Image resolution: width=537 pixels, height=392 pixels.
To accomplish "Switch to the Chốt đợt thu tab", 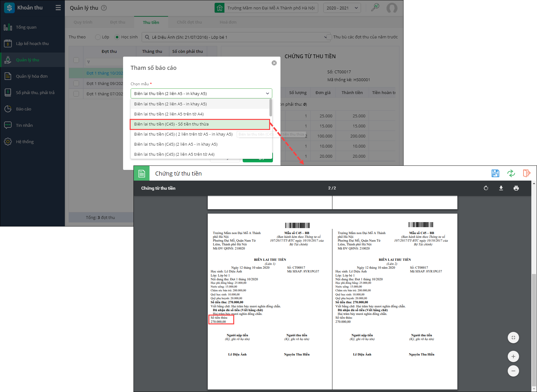I will tap(189, 22).
